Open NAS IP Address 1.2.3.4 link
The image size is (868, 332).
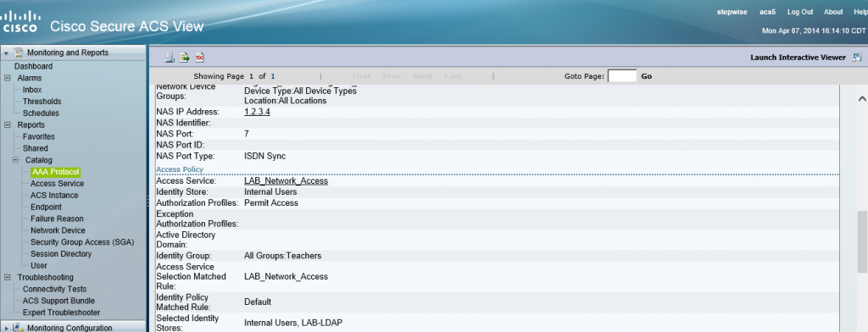257,112
